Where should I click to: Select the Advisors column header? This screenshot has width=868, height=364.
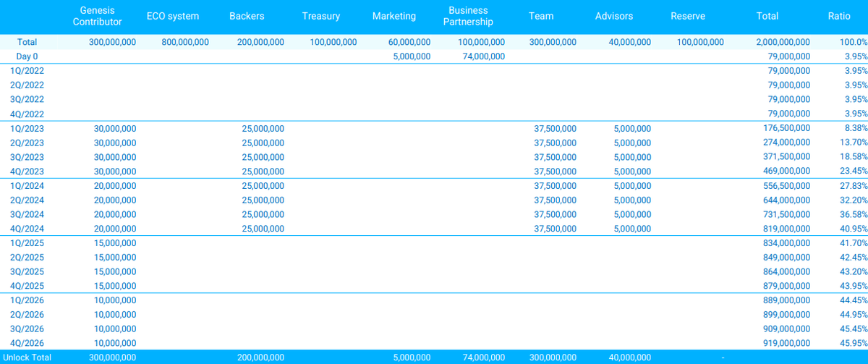[x=613, y=16]
